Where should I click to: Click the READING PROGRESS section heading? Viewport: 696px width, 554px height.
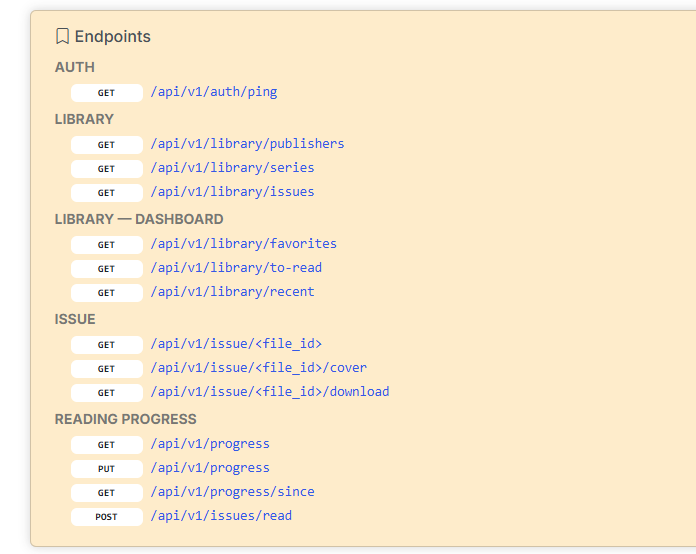point(126,419)
